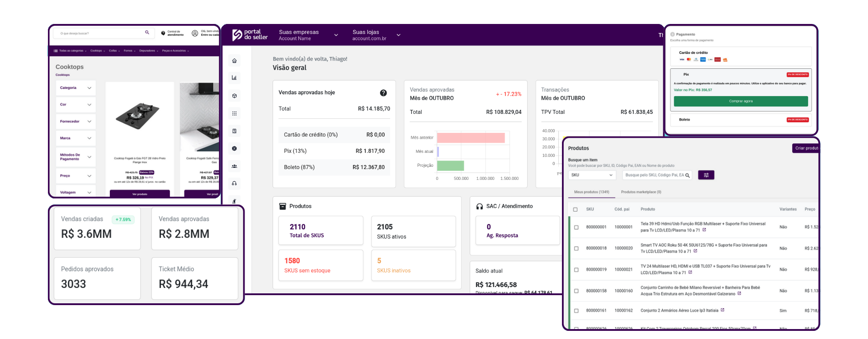Click help icon beside Vendas aprovadas hoje
868x339 pixels.
coord(383,93)
